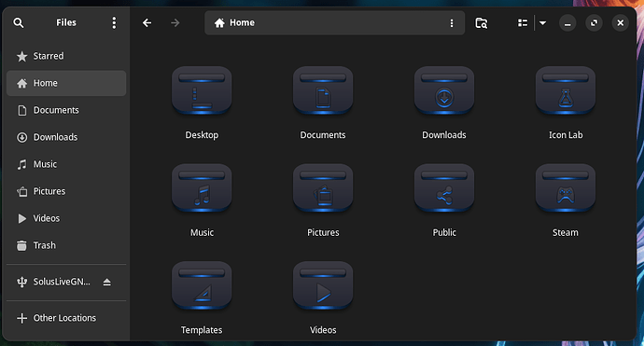The height and width of the screenshot is (346, 644).
Task: Close the Files window
Action: tap(620, 23)
